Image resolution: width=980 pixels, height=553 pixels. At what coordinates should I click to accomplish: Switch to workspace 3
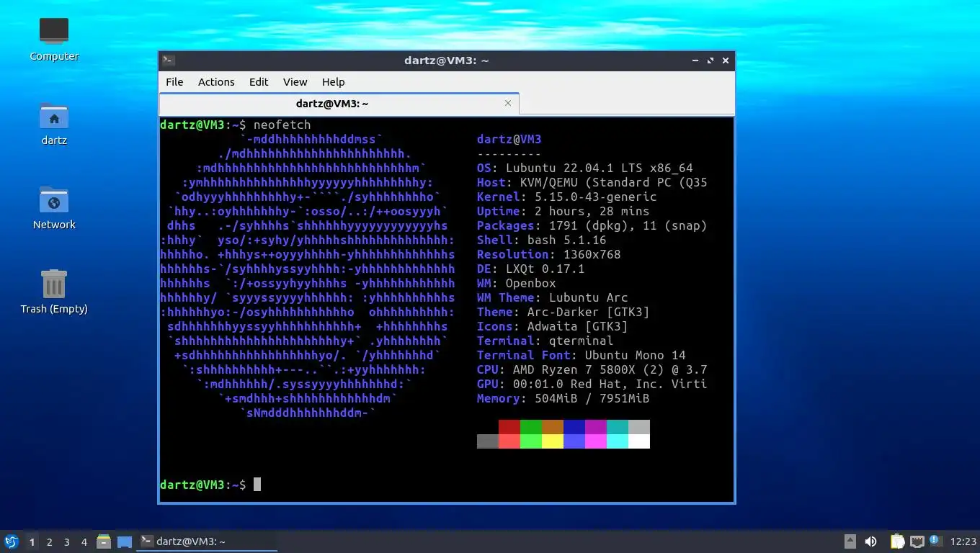pos(66,541)
